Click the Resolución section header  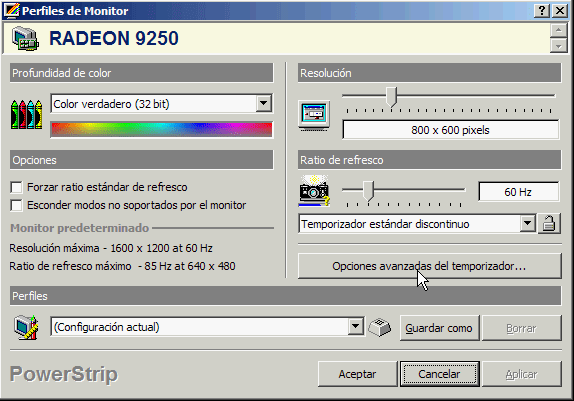tap(429, 73)
